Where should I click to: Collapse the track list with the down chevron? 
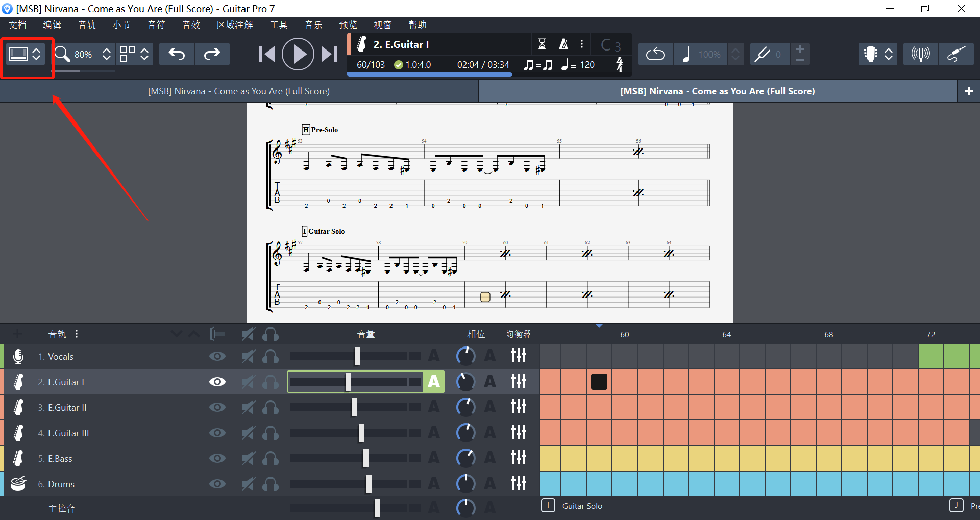point(176,333)
